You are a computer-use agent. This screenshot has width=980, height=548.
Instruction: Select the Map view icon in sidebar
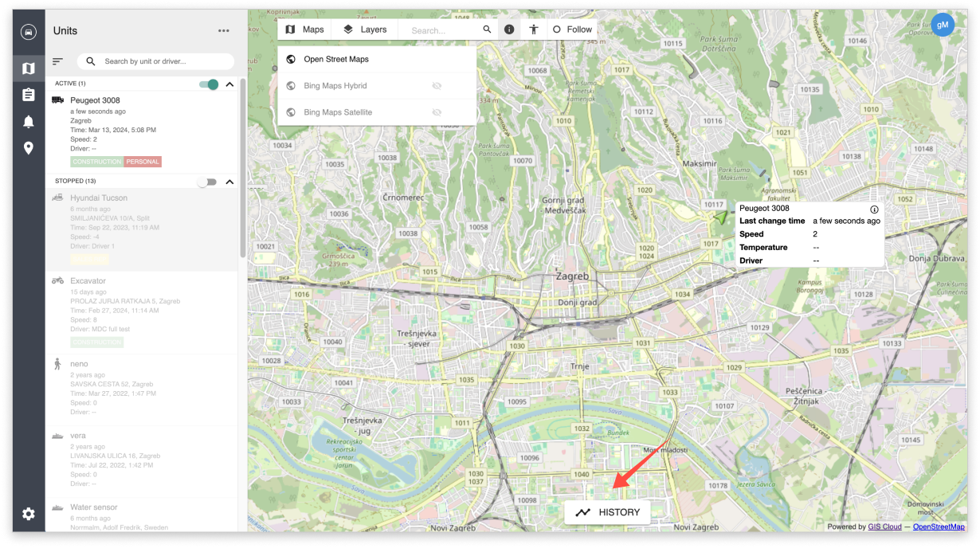(29, 67)
